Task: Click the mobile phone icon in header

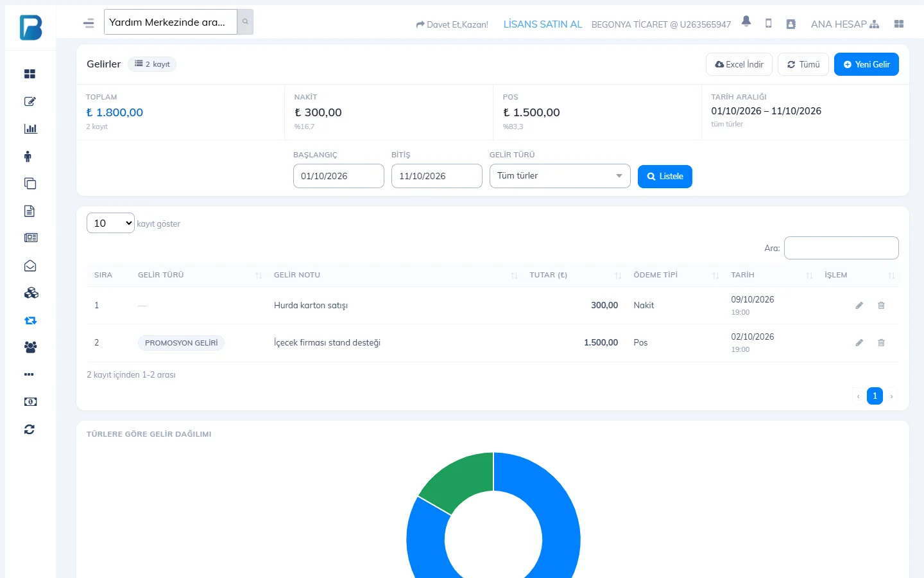Action: click(x=768, y=24)
